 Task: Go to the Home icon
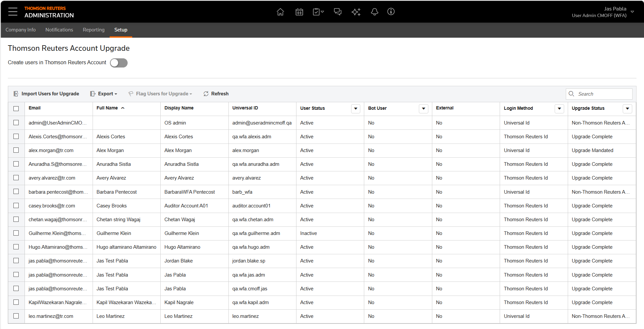pos(280,12)
